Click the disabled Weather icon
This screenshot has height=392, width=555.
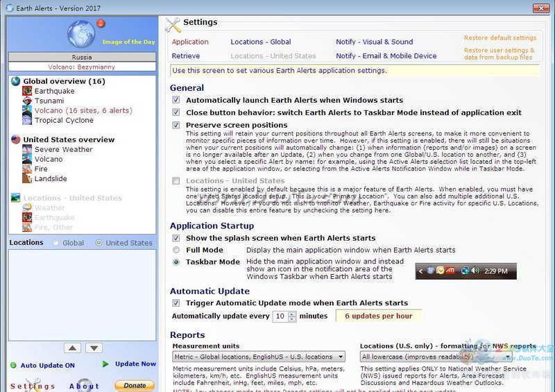(27, 207)
